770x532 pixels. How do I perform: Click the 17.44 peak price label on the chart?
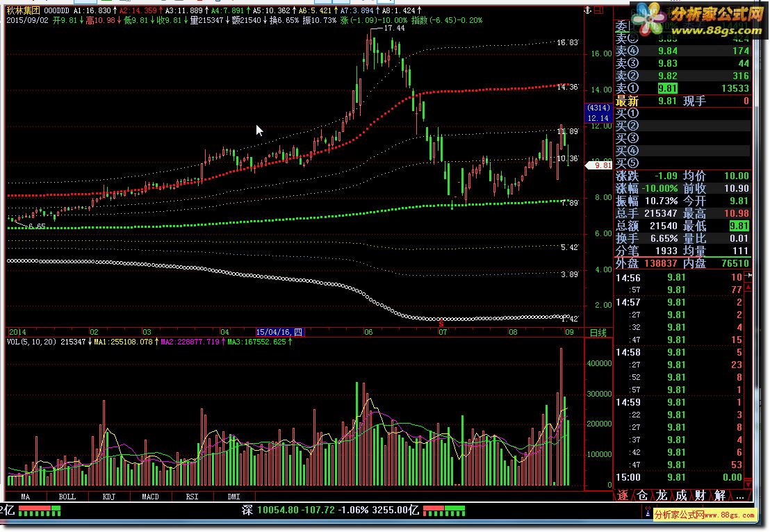394,28
